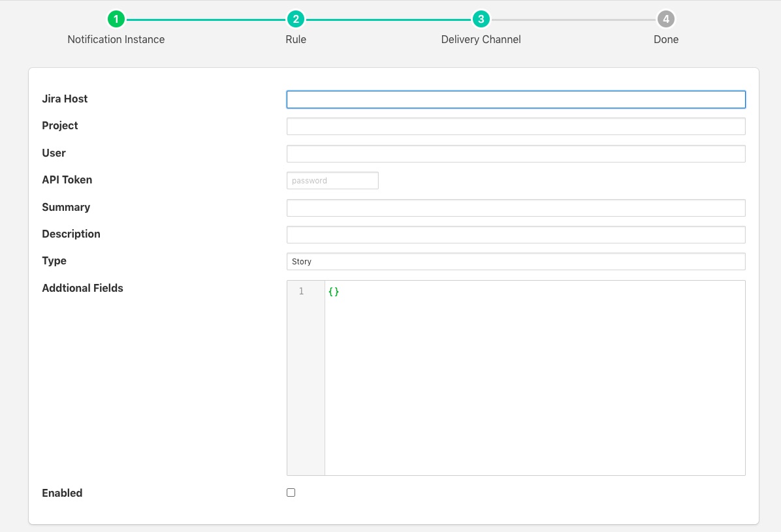Select the Notification Instance step

(x=116, y=39)
